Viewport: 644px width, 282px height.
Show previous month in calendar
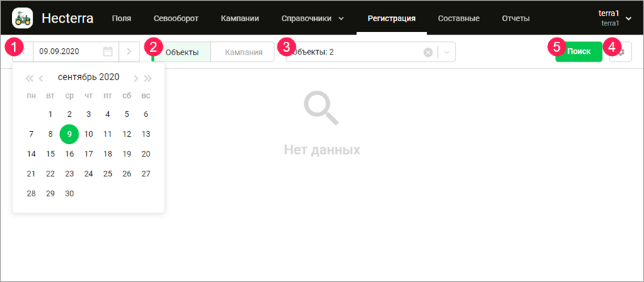(x=41, y=78)
